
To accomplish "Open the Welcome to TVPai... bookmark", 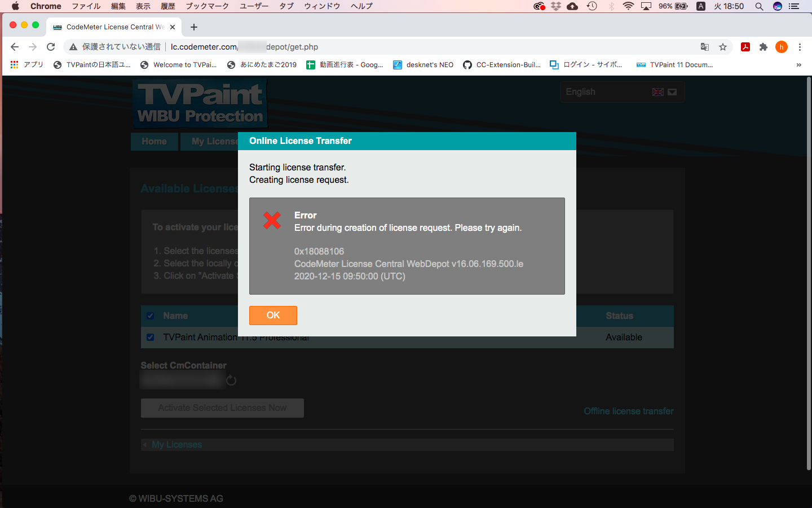I will click(179, 65).
